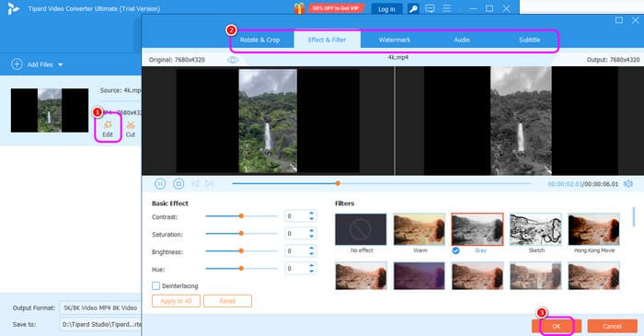Image resolution: width=644 pixels, height=336 pixels.
Task: Open the feedback chat icon
Action: pyautogui.click(x=430, y=8)
